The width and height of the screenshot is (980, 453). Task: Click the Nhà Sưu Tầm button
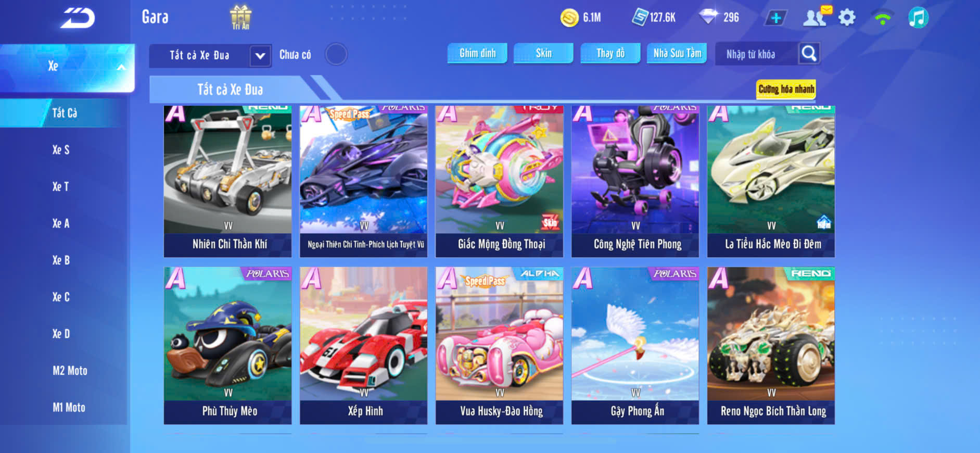tap(677, 53)
